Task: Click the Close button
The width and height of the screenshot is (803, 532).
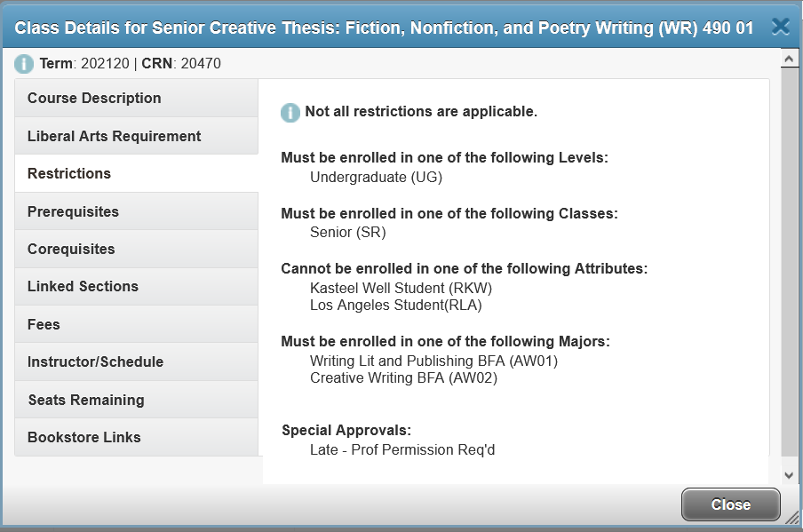Action: click(731, 504)
